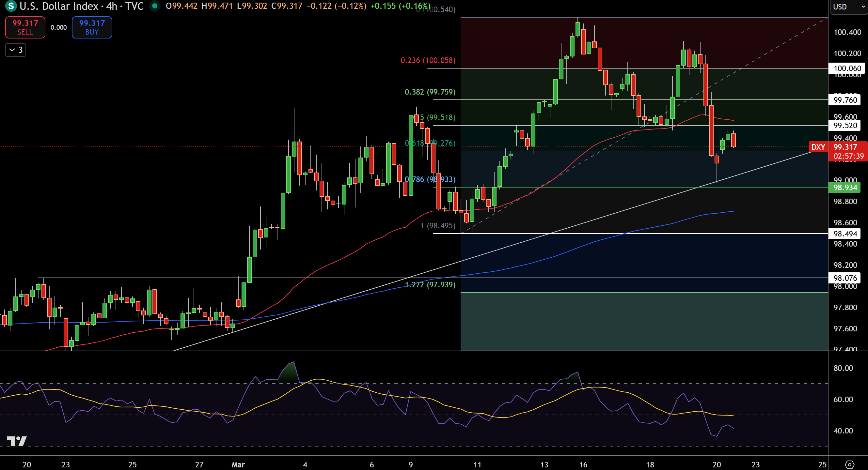The image size is (868, 470).
Task: Click the C99.317 close value in header
Action: pos(287,6)
